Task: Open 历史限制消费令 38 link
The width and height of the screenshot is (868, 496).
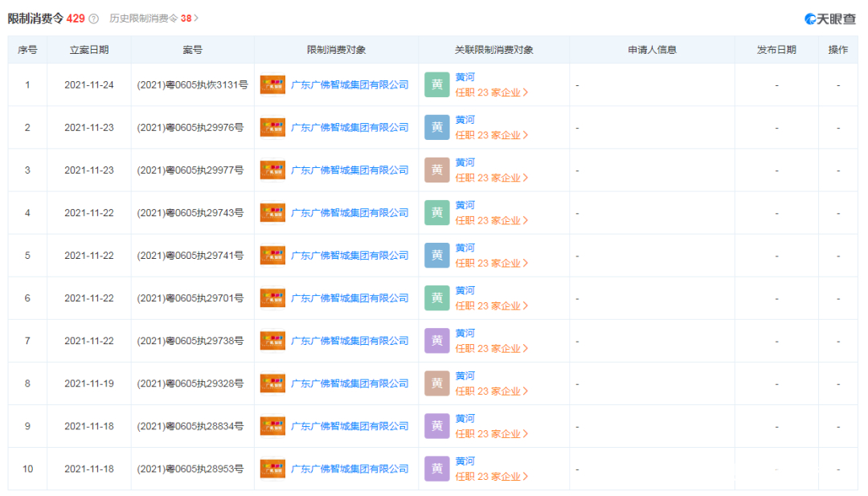Action: coord(154,18)
